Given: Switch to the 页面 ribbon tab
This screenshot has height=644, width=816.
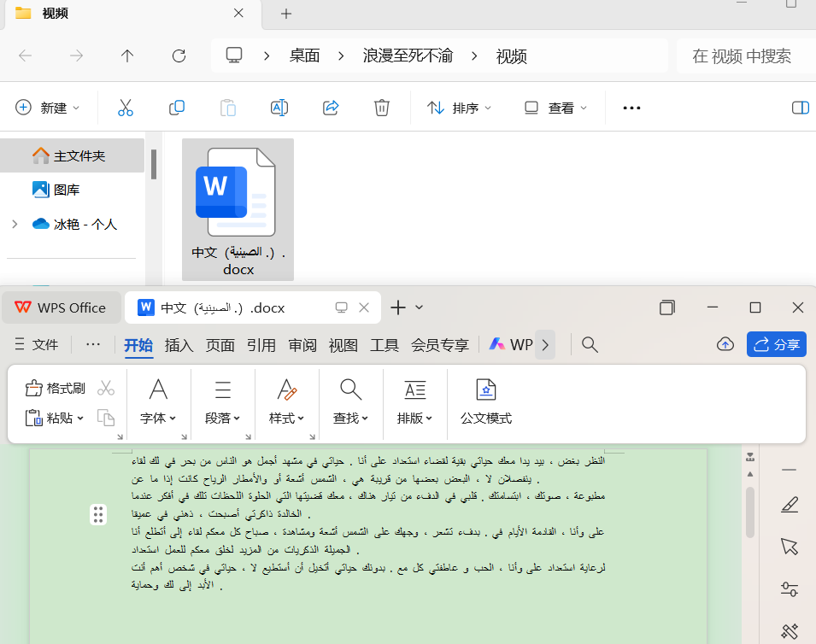Looking at the screenshot, I should point(220,345).
